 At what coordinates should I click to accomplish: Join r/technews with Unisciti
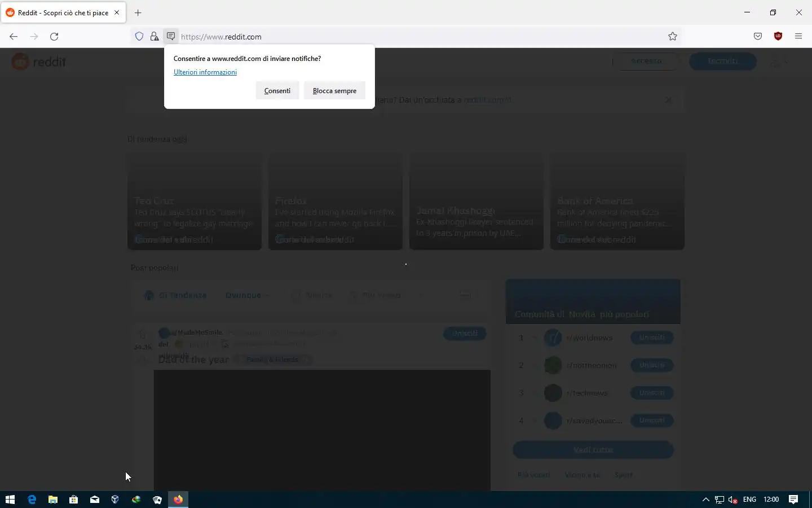[x=652, y=393]
